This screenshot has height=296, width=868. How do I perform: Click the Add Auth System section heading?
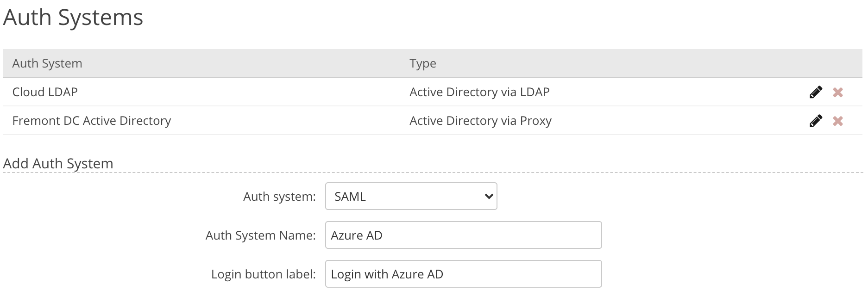coord(58,164)
